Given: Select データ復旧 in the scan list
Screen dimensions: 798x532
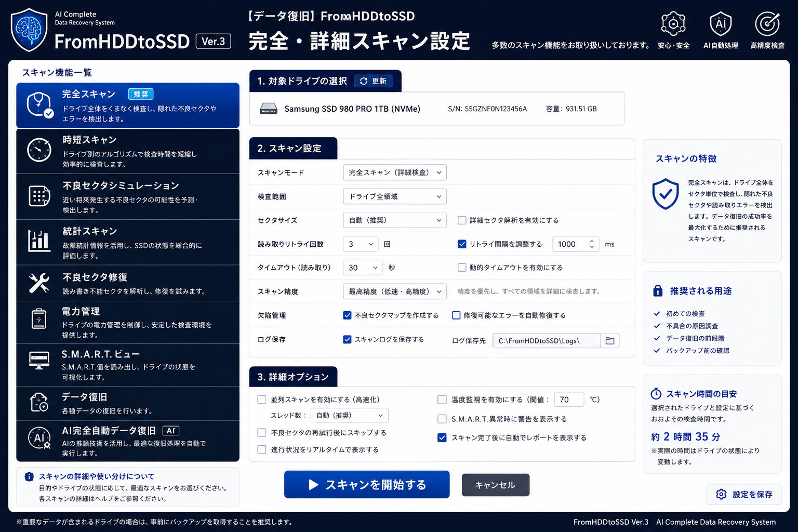Looking at the screenshot, I should tap(128, 403).
